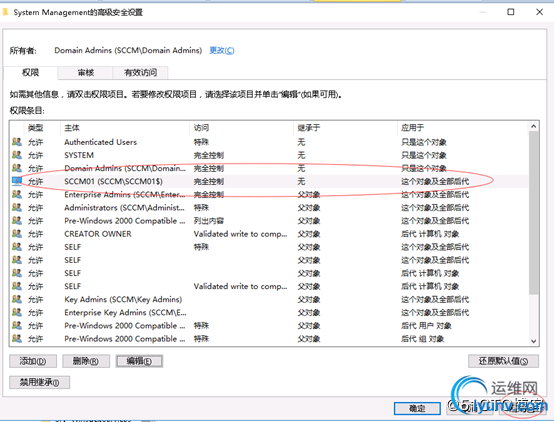Click the group icon beside Enterprise Admins row

17,194
